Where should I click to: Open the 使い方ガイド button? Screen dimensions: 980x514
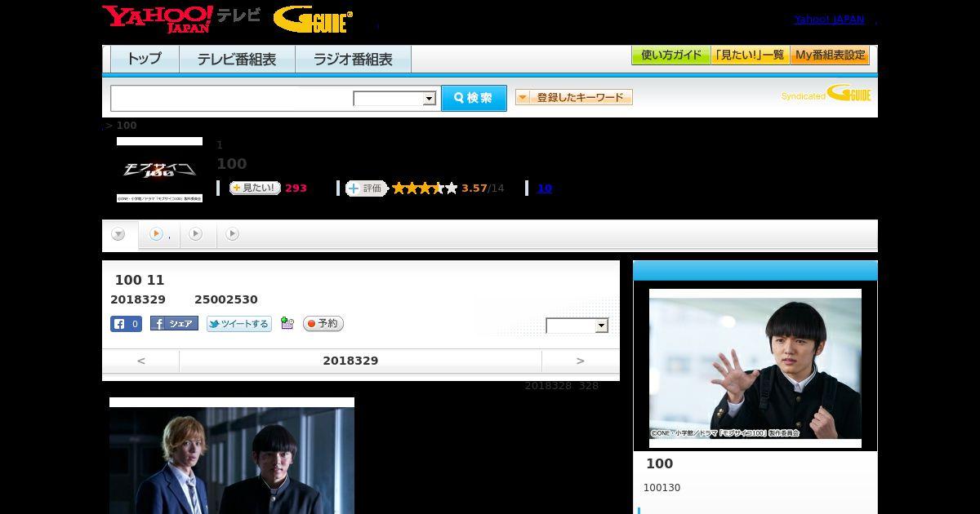coord(670,55)
